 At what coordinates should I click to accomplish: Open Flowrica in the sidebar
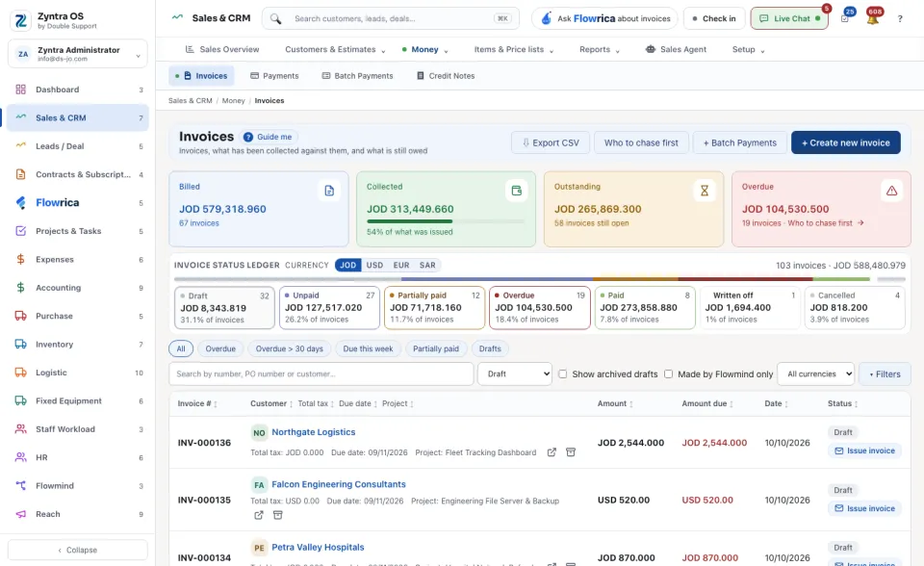(78, 203)
